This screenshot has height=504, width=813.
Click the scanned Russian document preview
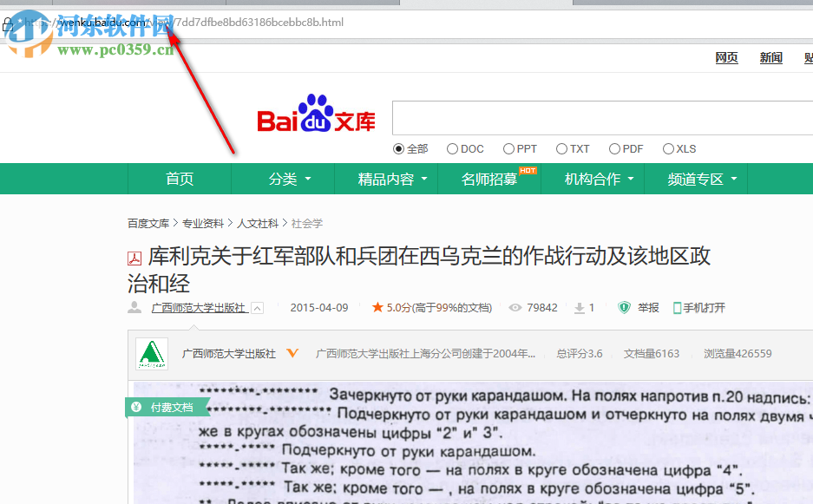(473, 443)
